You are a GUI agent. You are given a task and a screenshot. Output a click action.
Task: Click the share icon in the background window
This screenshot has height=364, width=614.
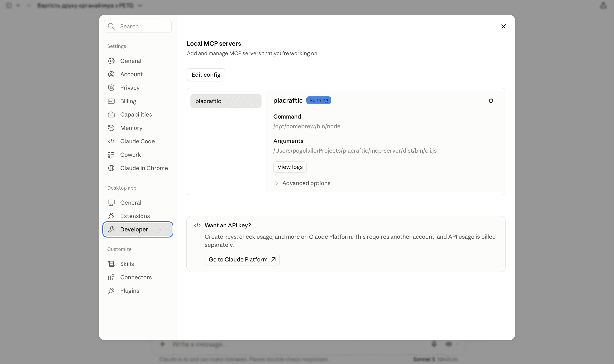[x=603, y=5]
